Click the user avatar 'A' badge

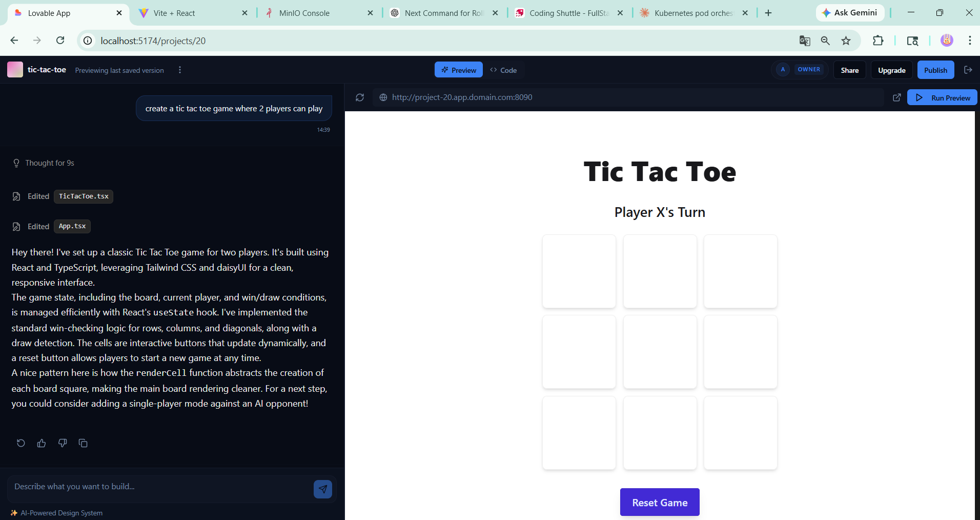click(783, 69)
